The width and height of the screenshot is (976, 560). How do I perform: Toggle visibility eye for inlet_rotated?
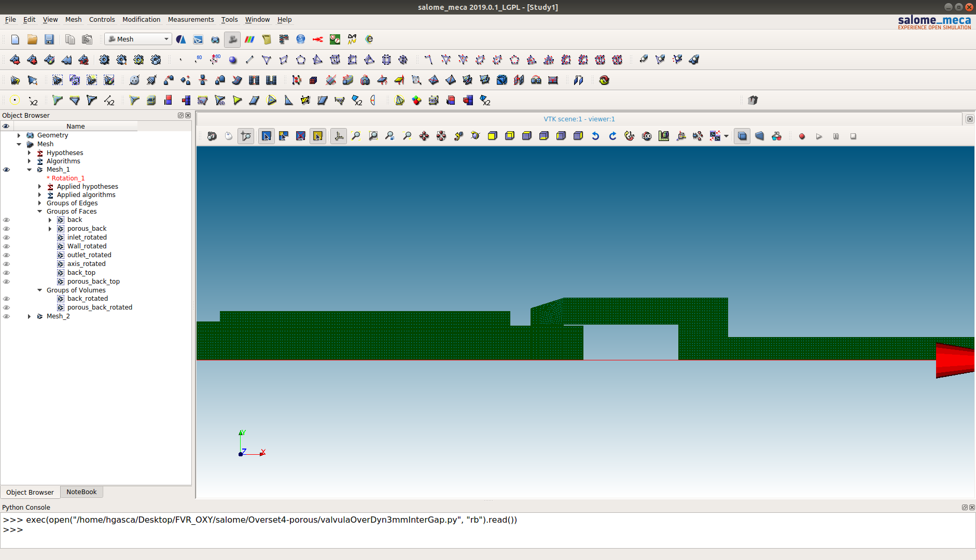click(x=6, y=237)
